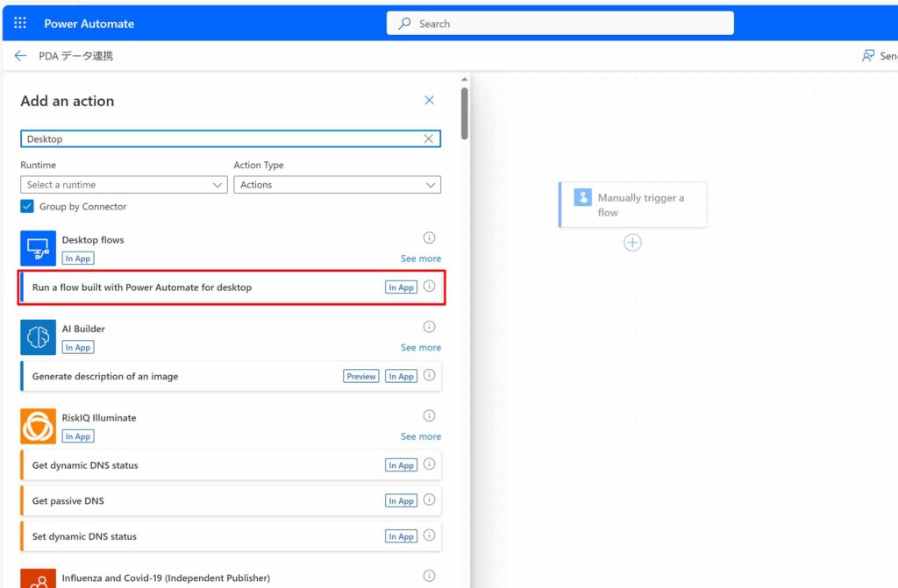Toggle the Group by Connector checkbox

click(x=27, y=206)
